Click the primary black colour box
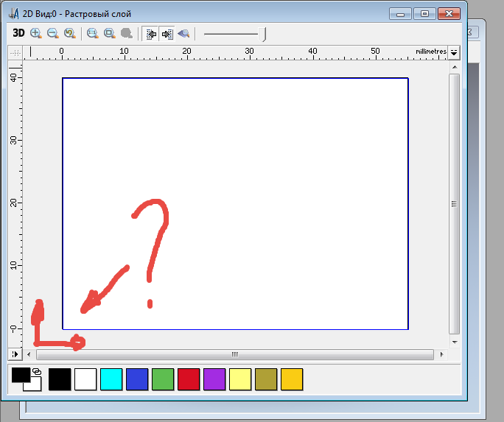 21,375
